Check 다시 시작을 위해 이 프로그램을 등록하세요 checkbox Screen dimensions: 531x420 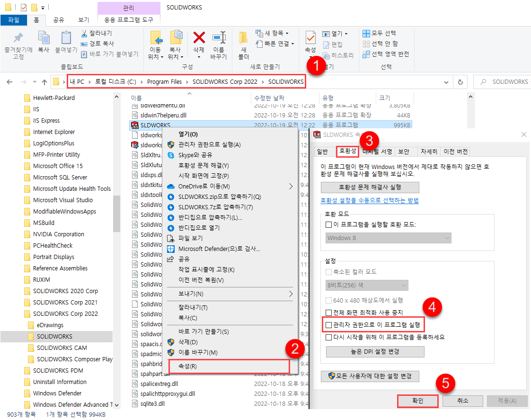point(328,337)
